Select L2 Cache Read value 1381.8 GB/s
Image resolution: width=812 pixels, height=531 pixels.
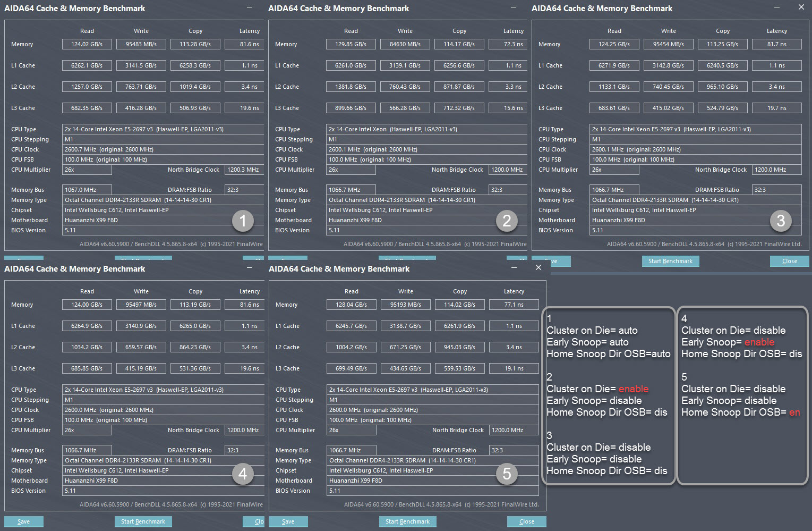click(x=351, y=87)
